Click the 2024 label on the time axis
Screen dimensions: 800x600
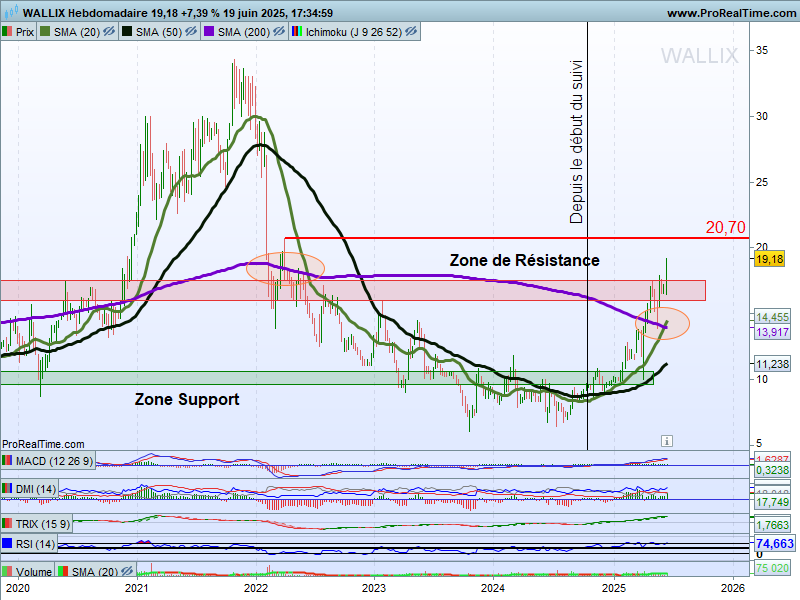click(x=493, y=588)
